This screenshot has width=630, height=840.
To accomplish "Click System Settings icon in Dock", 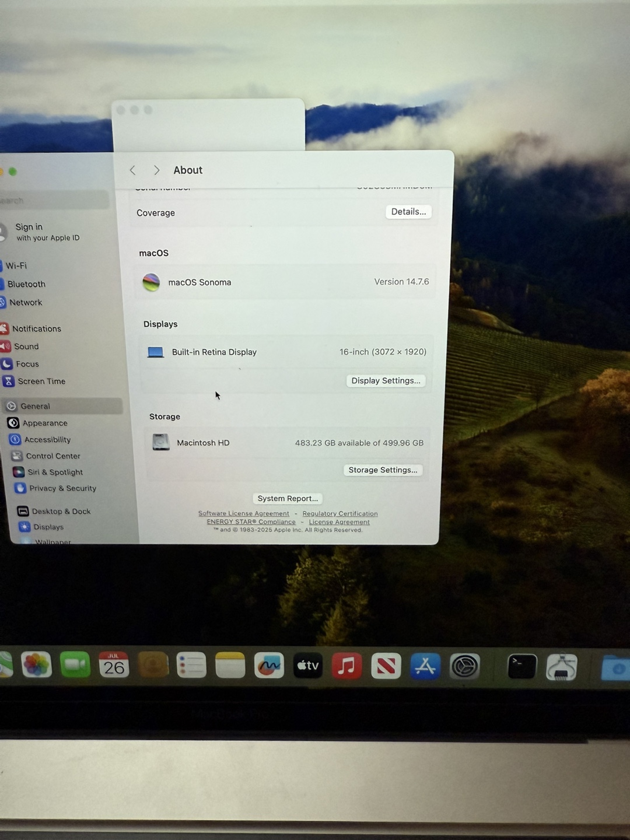I will click(x=464, y=667).
